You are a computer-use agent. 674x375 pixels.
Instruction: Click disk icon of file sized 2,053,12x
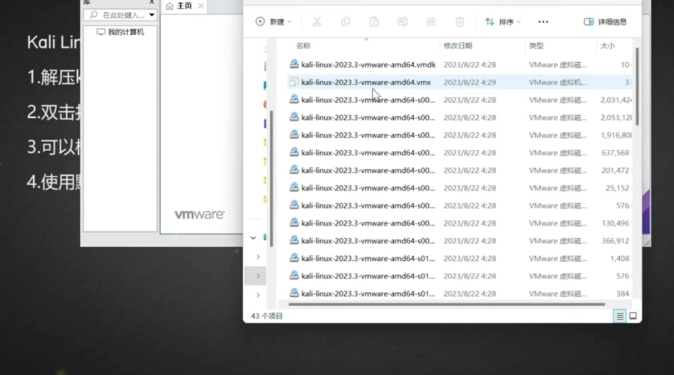(x=294, y=117)
